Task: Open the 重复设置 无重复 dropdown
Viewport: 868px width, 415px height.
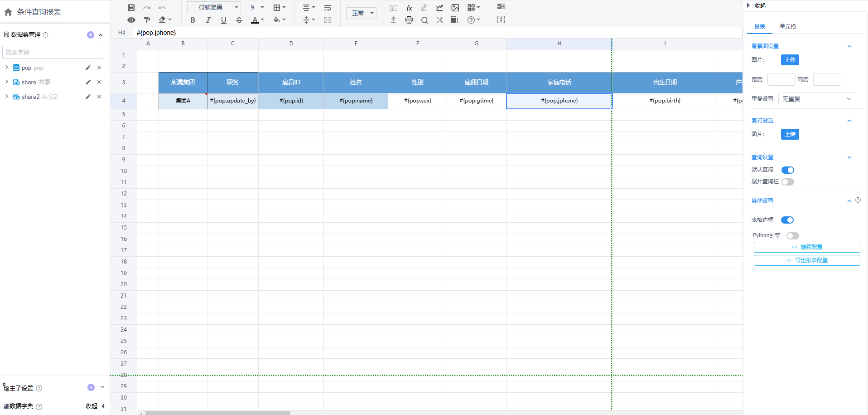Action: [817, 99]
